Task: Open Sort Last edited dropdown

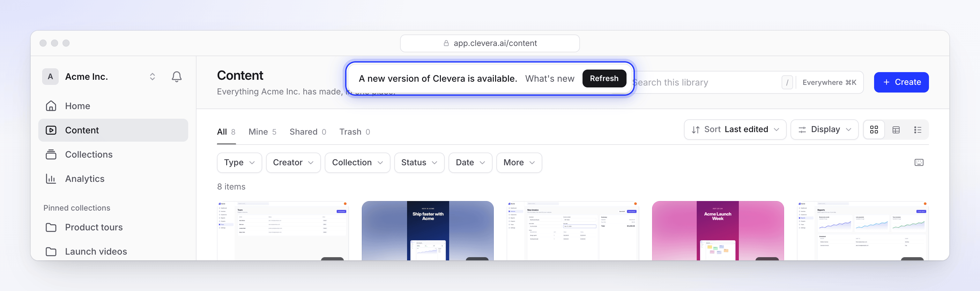Action: click(735, 130)
